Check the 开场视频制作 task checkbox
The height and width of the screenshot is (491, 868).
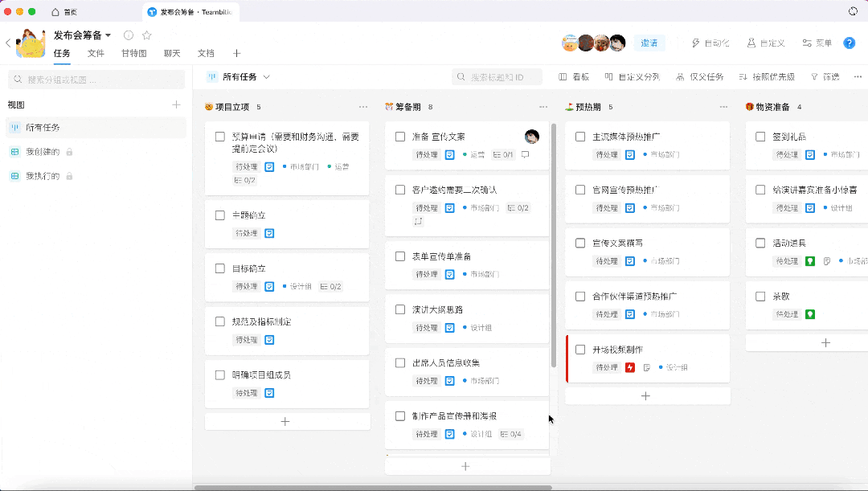click(580, 350)
